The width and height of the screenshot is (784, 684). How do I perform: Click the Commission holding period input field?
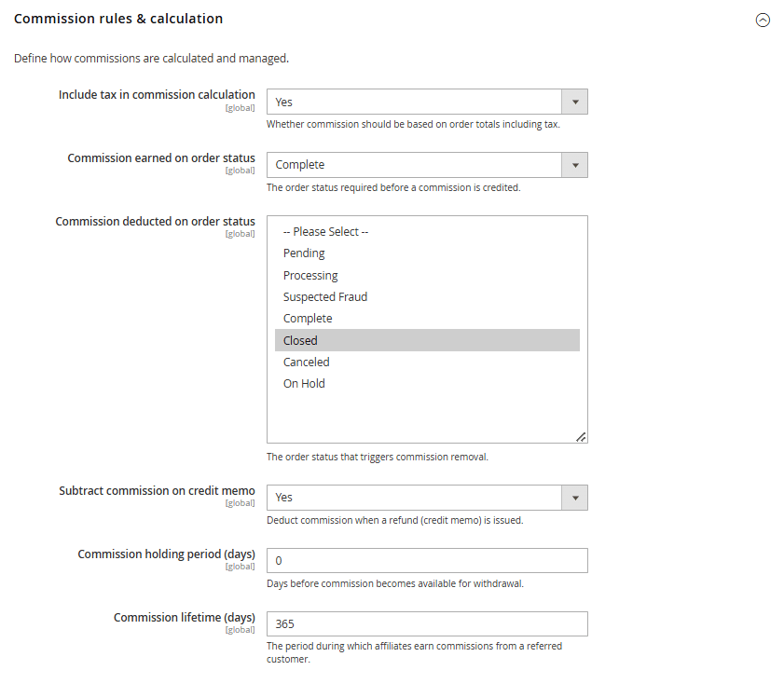pos(427,560)
